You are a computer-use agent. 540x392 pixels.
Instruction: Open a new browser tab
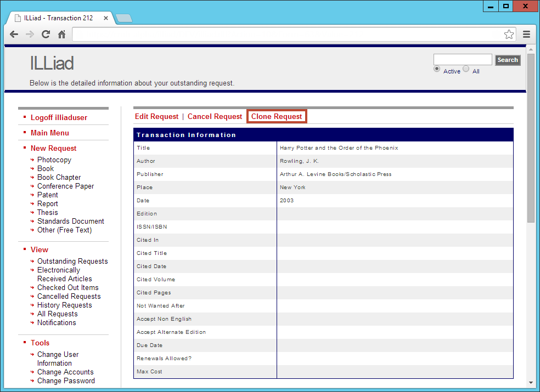[123, 17]
